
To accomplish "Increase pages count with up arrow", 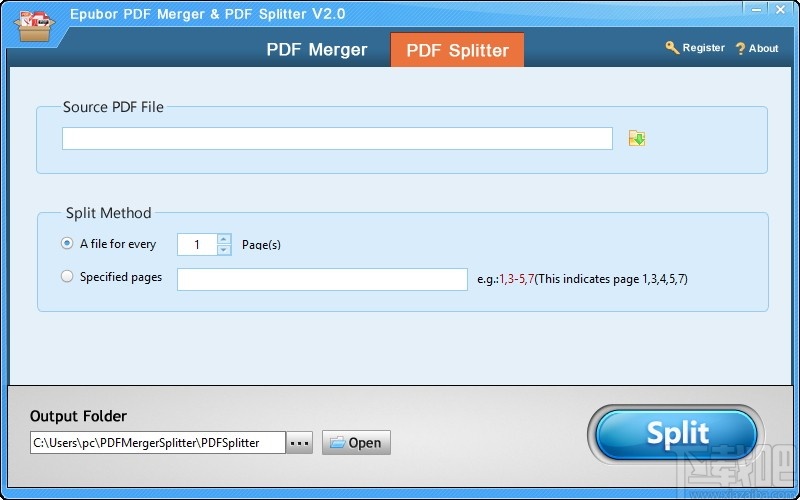I will 224,239.
